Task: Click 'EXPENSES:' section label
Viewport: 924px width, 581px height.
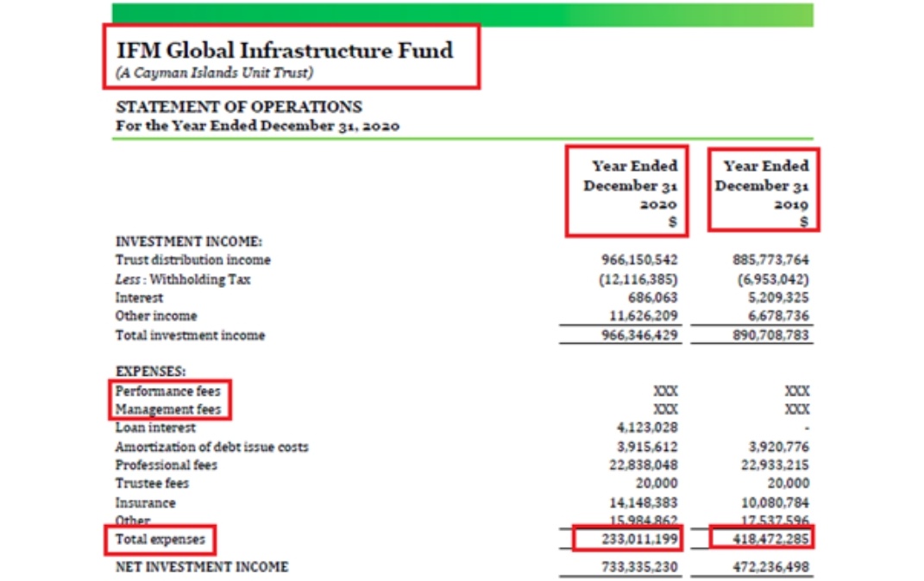Action: point(151,372)
